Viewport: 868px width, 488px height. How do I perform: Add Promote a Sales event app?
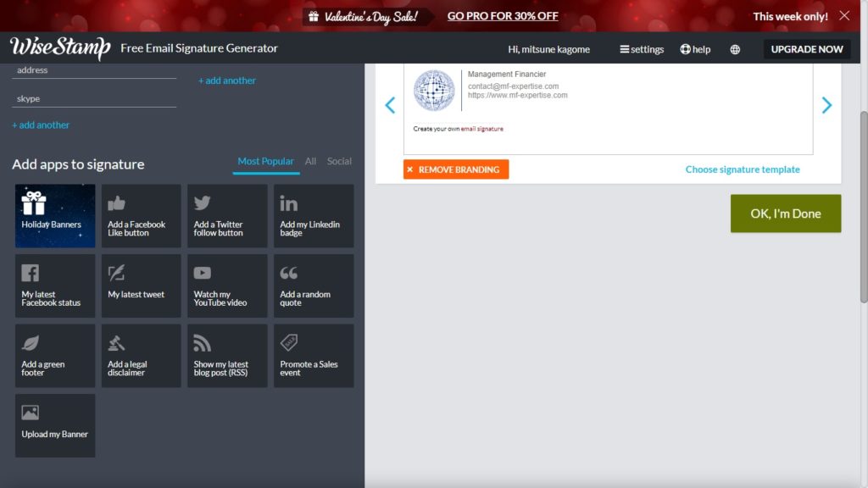pyautogui.click(x=314, y=356)
